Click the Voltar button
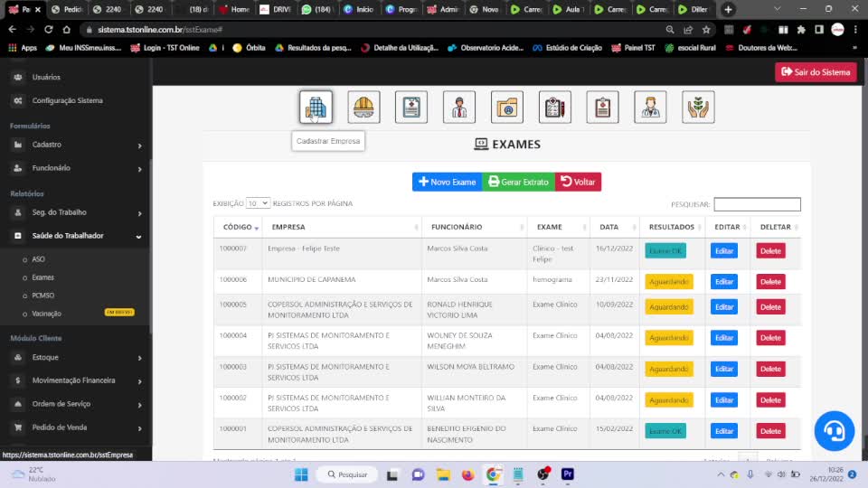This screenshot has width=868, height=488. [x=578, y=182]
